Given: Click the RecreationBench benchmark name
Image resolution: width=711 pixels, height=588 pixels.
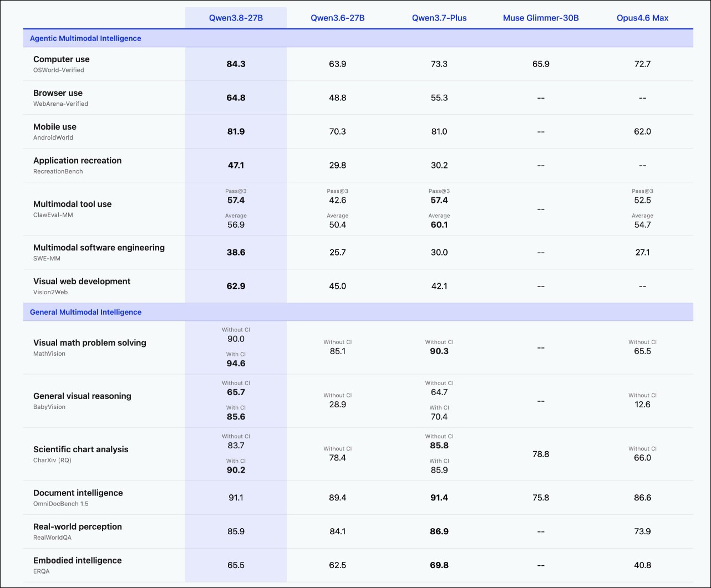Looking at the screenshot, I should tap(58, 172).
